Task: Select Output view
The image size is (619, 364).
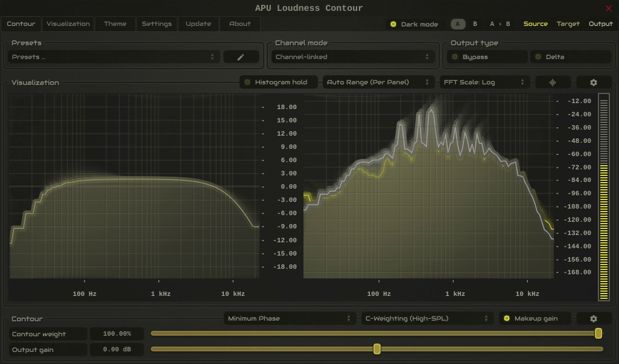Action: click(600, 24)
